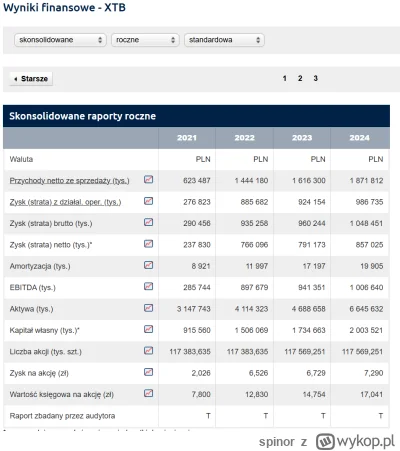This screenshot has height=451, width=400.
Task: Go to page 2 of results
Action: 300,78
